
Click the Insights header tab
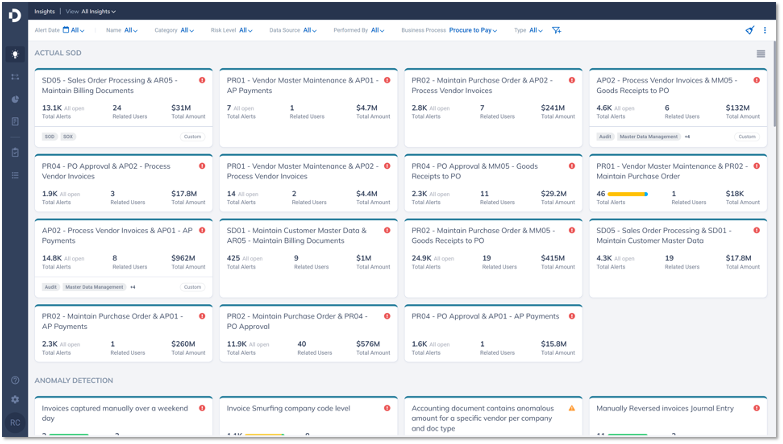click(44, 11)
